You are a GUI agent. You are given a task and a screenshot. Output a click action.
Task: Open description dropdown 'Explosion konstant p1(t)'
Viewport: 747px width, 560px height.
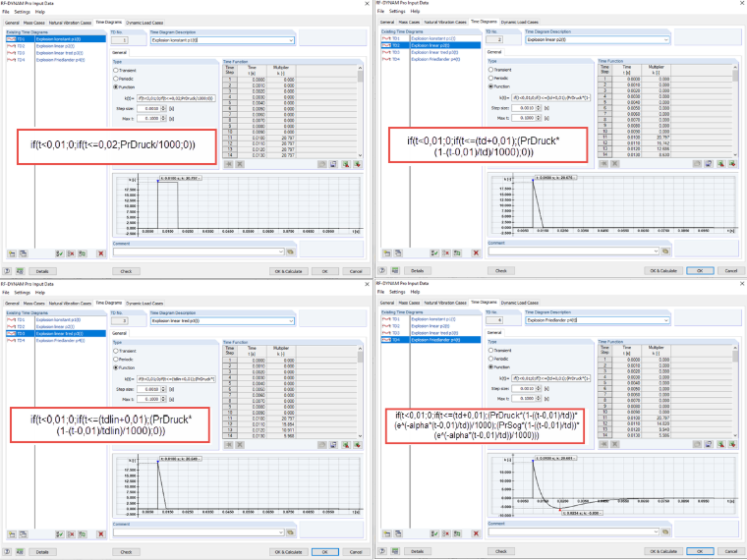[291, 40]
